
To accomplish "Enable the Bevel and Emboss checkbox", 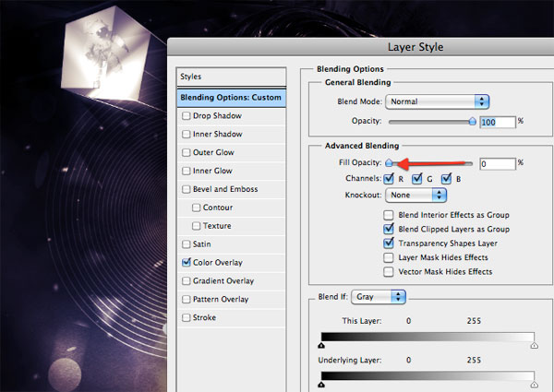I will pos(186,189).
